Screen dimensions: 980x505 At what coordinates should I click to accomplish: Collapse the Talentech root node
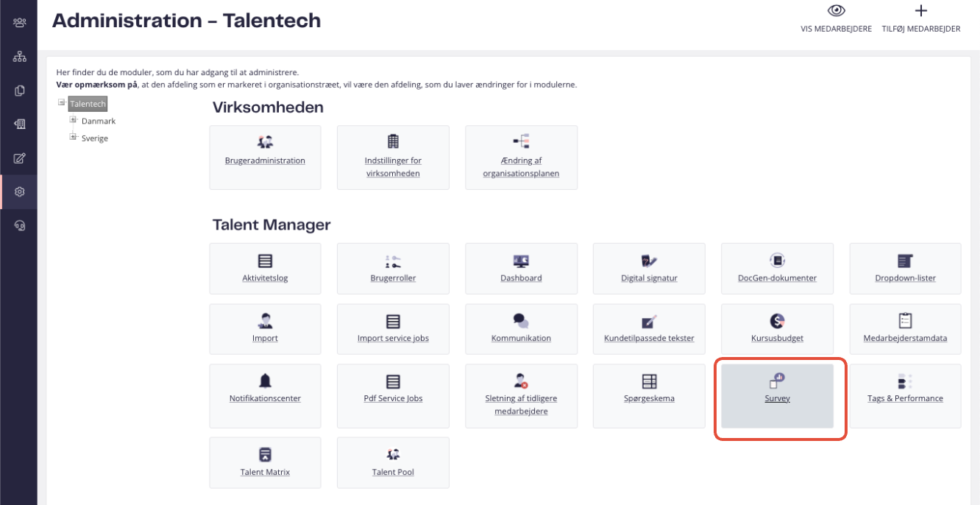pyautogui.click(x=62, y=103)
